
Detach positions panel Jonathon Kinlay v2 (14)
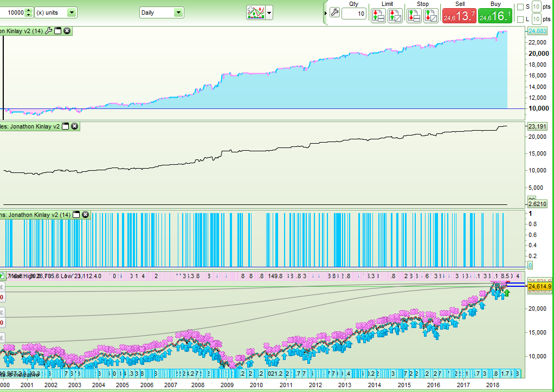(76, 215)
